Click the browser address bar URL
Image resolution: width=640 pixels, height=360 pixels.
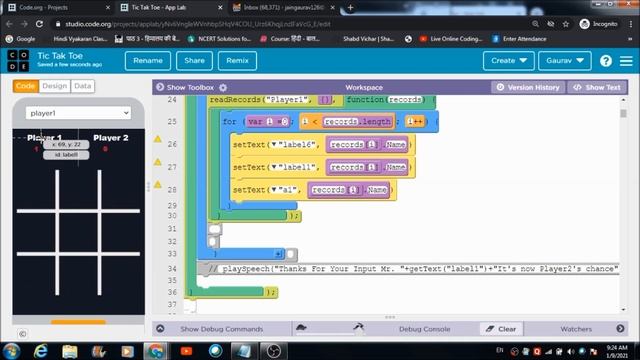tap(198, 24)
